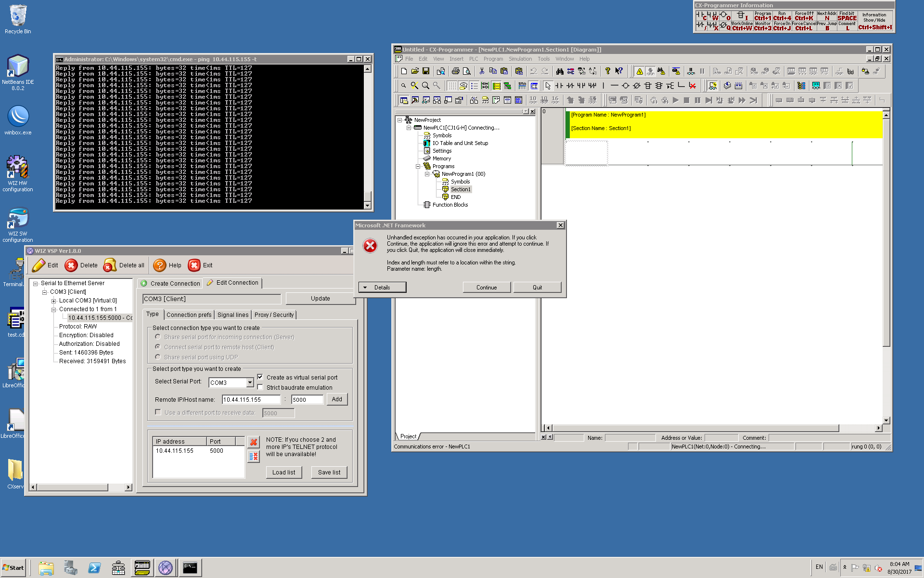Enable Strict baudrate emulation checkbox
This screenshot has width=924, height=578.
(x=260, y=387)
